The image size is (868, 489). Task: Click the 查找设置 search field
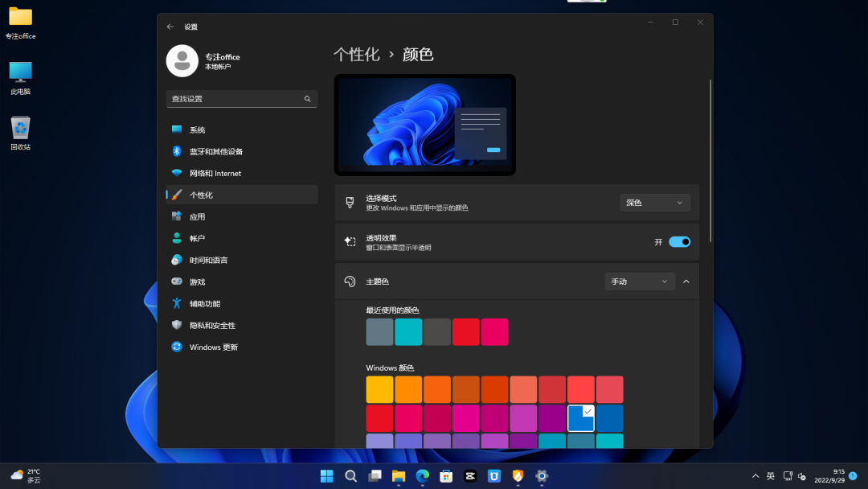click(235, 99)
